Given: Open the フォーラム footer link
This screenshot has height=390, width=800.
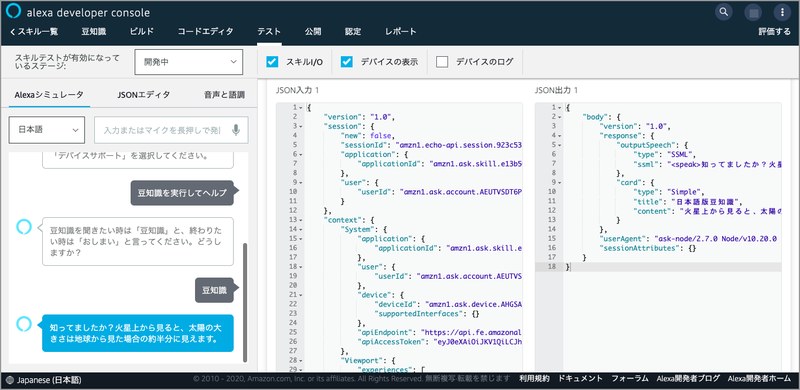Looking at the screenshot, I should click(x=630, y=379).
